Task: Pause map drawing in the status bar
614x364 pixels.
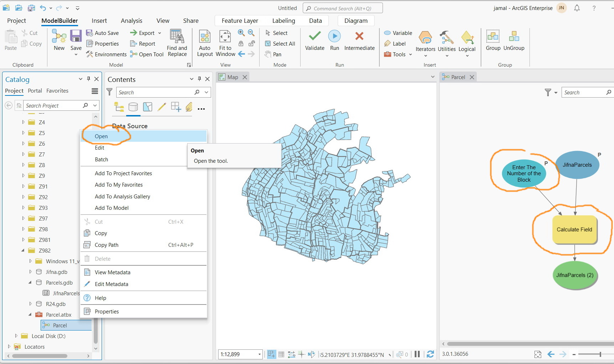Action: tap(417, 354)
